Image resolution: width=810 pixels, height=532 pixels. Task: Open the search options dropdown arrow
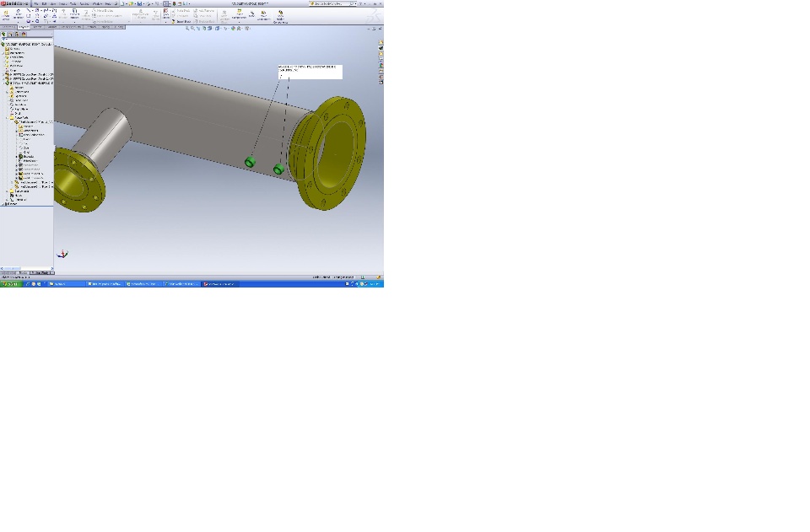pyautogui.click(x=356, y=3)
